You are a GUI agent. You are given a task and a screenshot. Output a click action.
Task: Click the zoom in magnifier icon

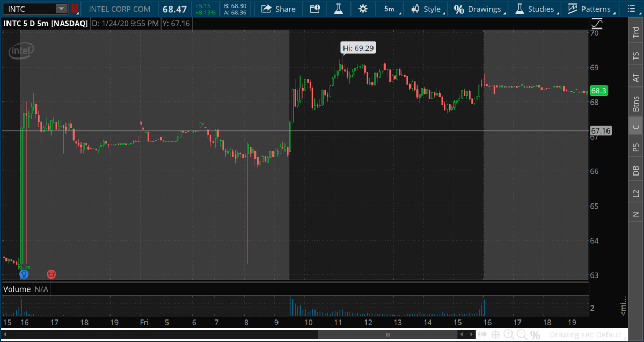click(508, 334)
